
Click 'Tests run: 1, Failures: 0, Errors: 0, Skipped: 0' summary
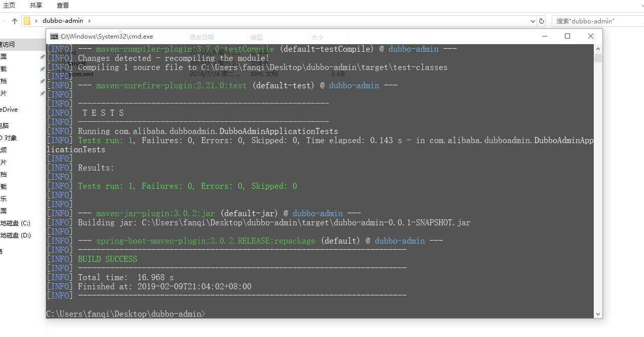[x=188, y=186]
